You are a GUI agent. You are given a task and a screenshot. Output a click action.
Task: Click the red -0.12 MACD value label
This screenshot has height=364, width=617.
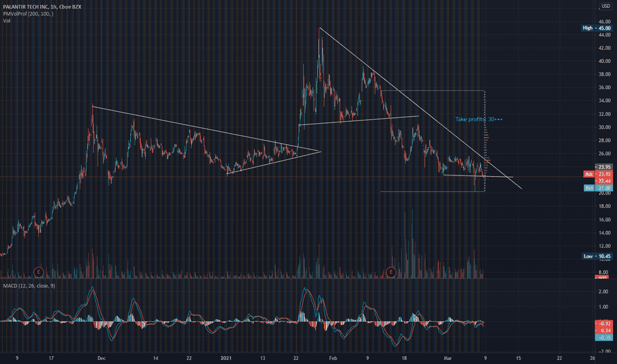tap(604, 324)
